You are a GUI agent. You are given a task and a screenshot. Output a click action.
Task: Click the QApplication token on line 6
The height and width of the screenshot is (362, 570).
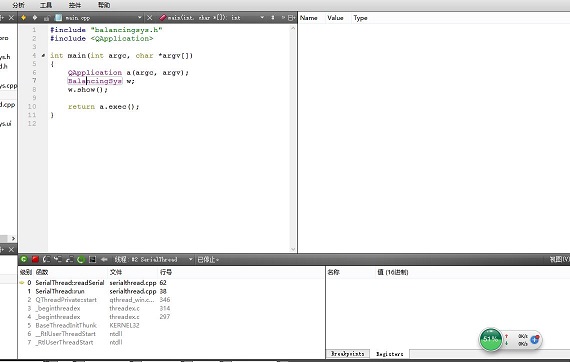click(95, 73)
